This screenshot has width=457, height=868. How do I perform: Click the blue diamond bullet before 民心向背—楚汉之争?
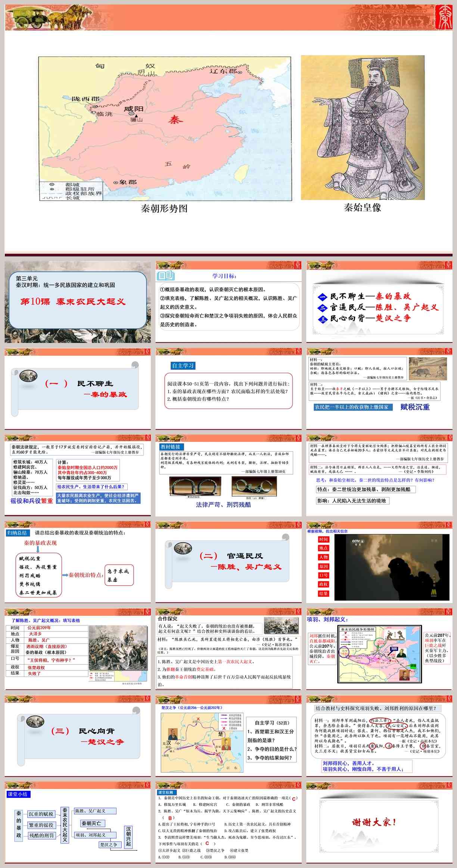pyautogui.click(x=322, y=319)
